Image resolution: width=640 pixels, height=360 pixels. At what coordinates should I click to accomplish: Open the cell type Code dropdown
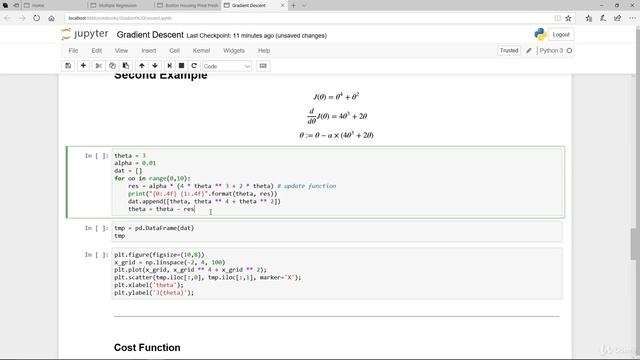point(227,66)
